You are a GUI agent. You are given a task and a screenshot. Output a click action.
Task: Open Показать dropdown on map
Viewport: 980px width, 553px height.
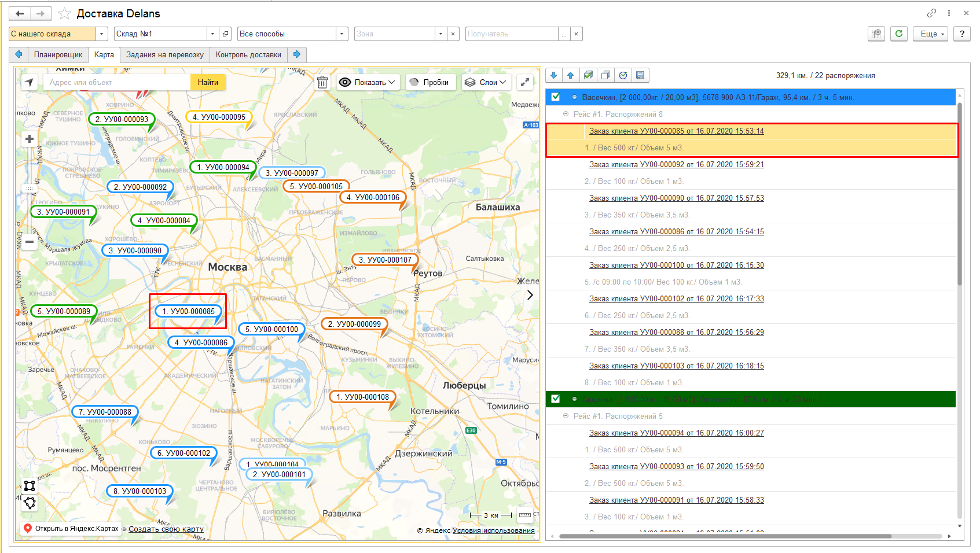click(x=368, y=82)
